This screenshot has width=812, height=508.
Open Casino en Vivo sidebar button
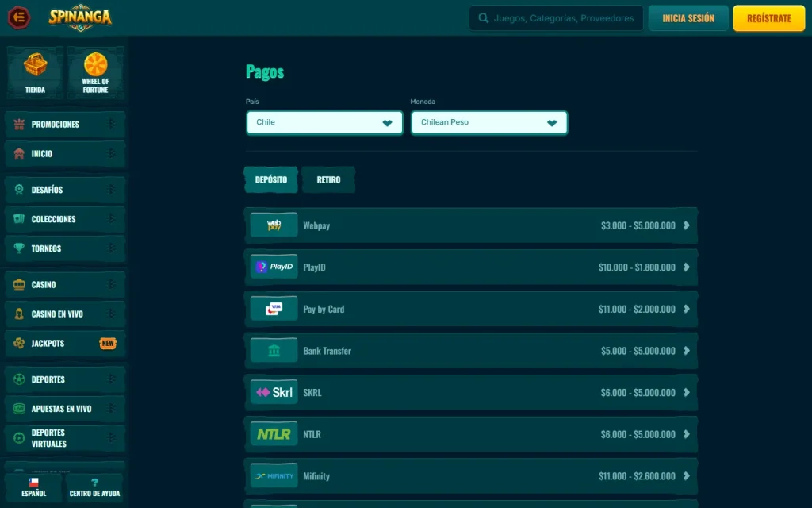(x=65, y=314)
